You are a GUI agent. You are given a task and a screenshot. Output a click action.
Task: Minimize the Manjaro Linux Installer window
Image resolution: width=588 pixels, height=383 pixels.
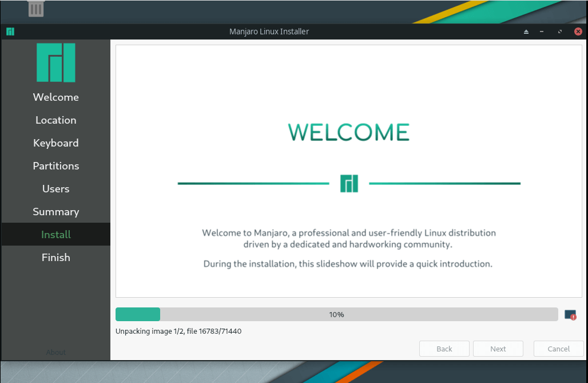tap(542, 31)
